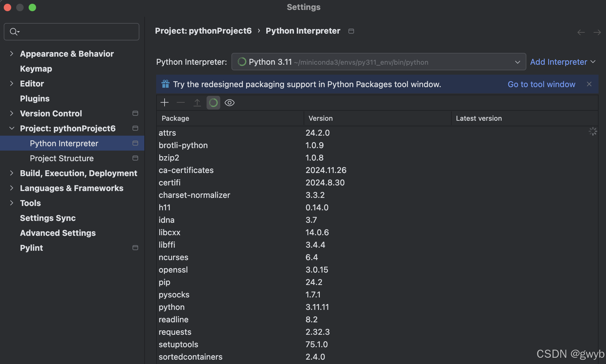
Task: Click the back navigation arrow
Action: click(x=581, y=32)
